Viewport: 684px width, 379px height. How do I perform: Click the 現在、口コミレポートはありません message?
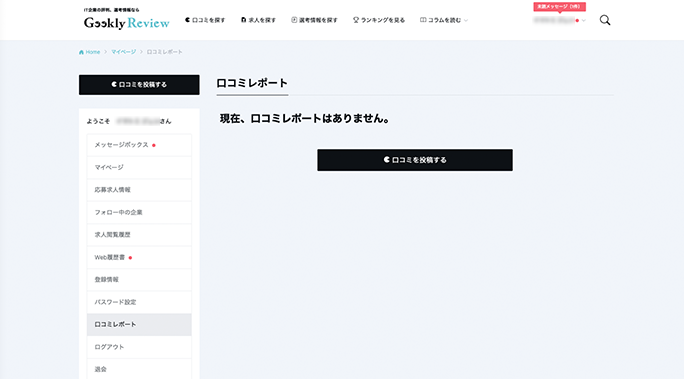coord(304,118)
